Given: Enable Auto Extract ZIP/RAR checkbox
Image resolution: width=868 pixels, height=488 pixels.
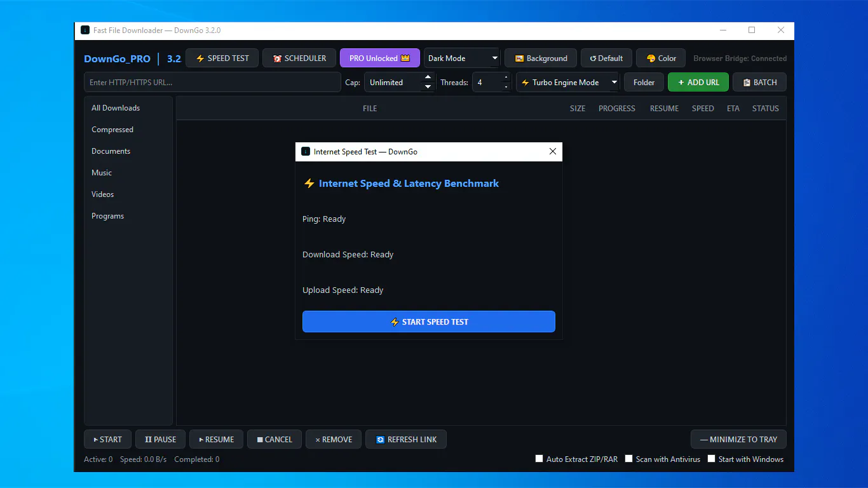Looking at the screenshot, I should click(x=539, y=459).
